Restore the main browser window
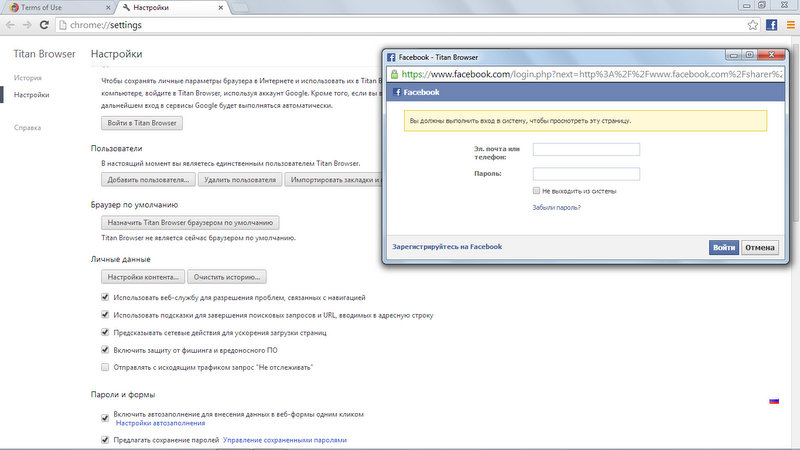 point(762,6)
